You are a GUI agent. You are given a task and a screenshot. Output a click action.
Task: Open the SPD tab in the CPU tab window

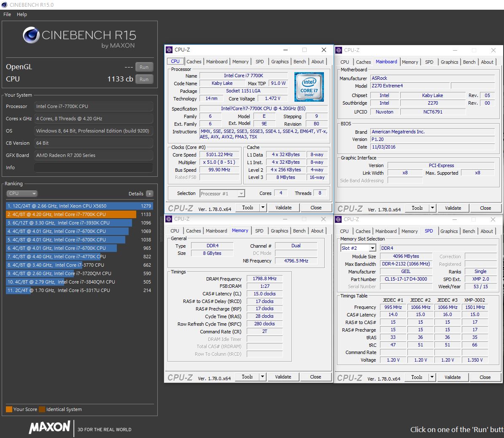tap(260, 62)
